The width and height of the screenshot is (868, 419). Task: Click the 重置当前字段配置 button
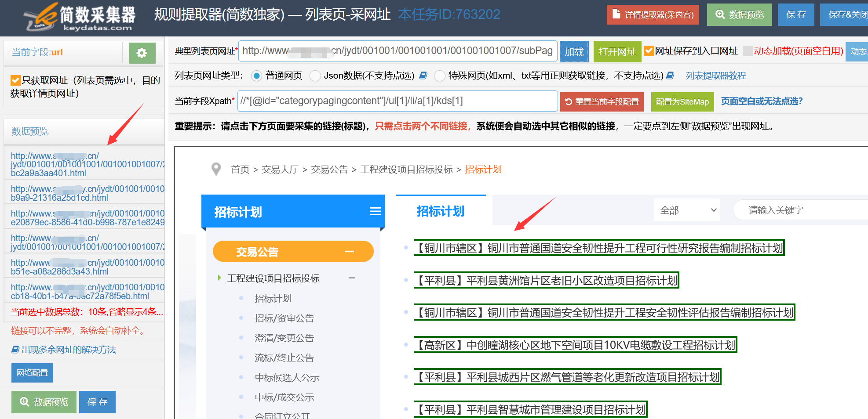602,102
